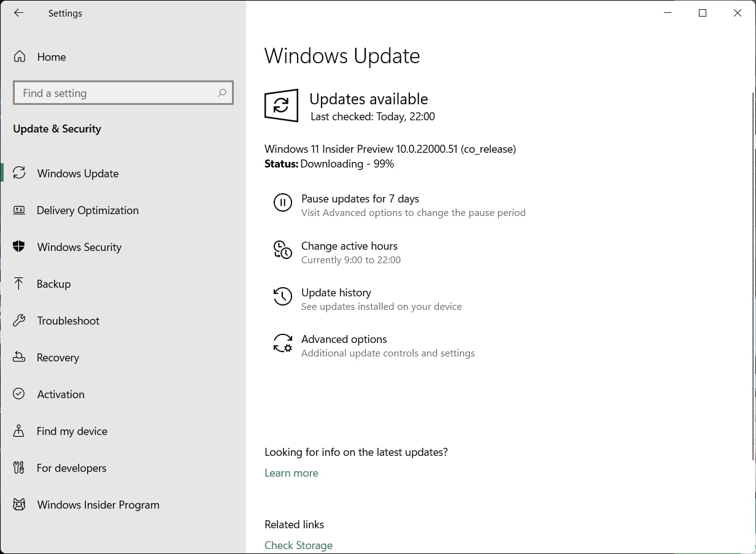Click the Windows Insider Program cat icon

pos(19,504)
